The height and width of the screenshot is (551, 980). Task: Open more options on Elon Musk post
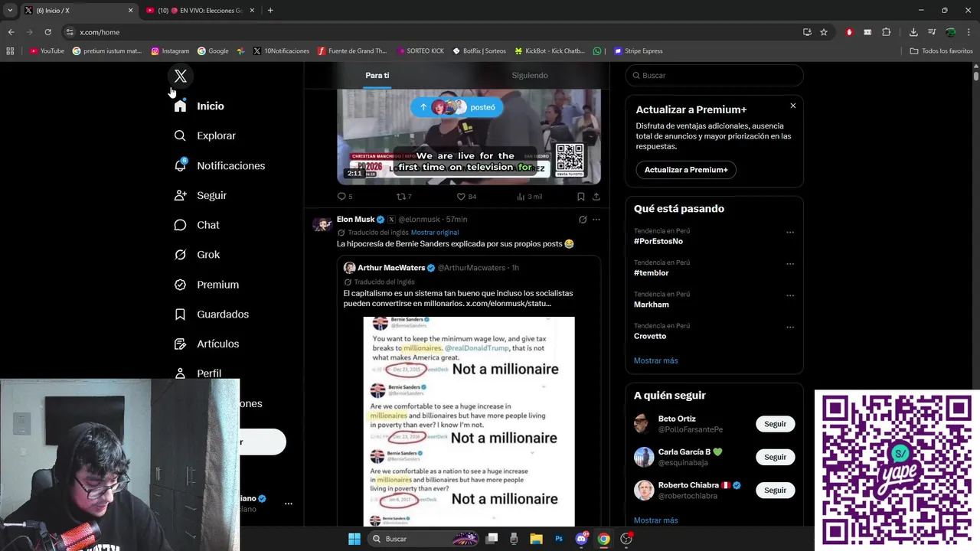click(x=596, y=220)
